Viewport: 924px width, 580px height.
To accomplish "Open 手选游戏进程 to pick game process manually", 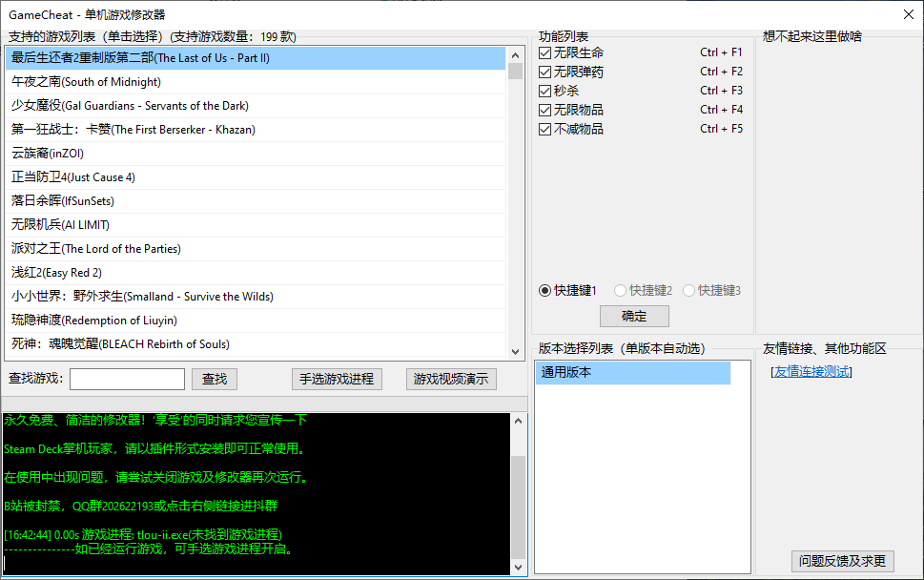I will [x=335, y=379].
